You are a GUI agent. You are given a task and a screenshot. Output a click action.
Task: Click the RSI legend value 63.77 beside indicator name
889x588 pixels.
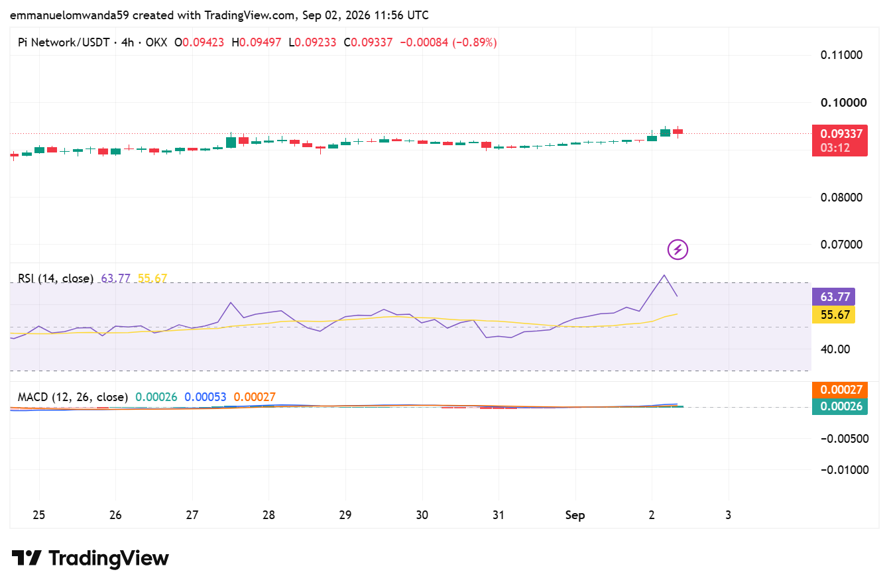click(115, 278)
